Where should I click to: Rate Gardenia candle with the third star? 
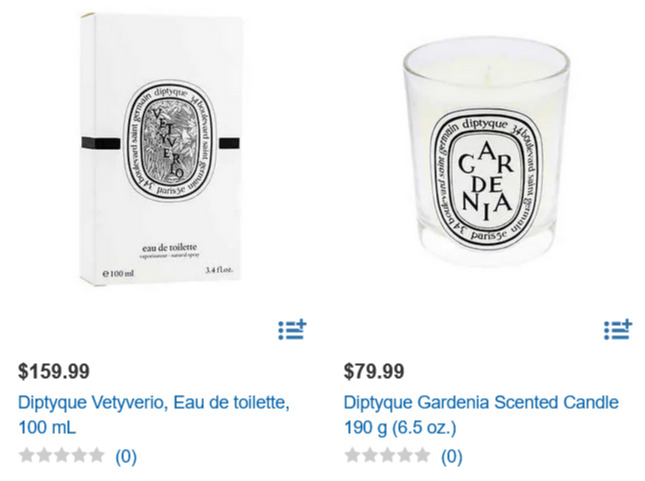pyautogui.click(x=387, y=455)
